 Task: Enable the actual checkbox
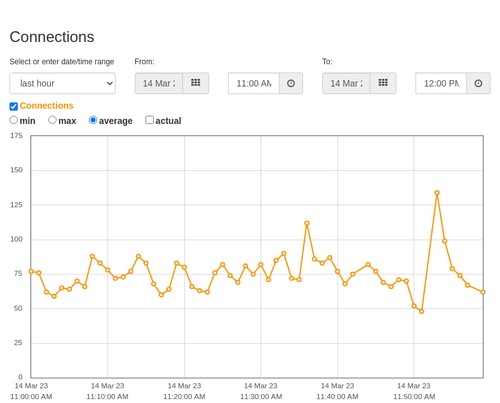click(x=149, y=120)
